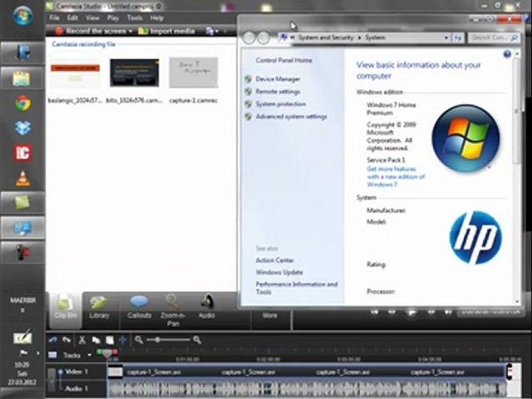Image resolution: width=532 pixels, height=399 pixels.
Task: Click the handwriting input panel tray icon
Action: point(22,337)
